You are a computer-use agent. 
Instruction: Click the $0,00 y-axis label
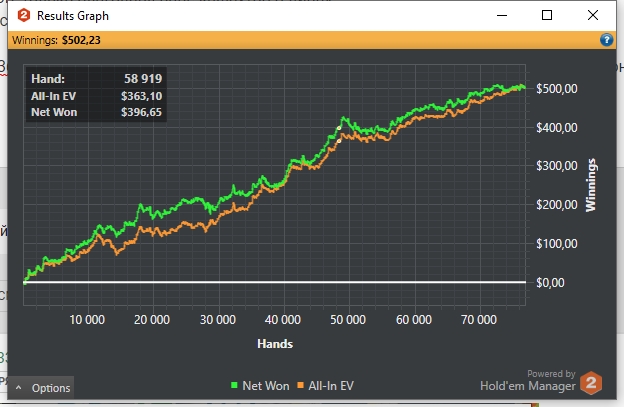[x=550, y=282]
